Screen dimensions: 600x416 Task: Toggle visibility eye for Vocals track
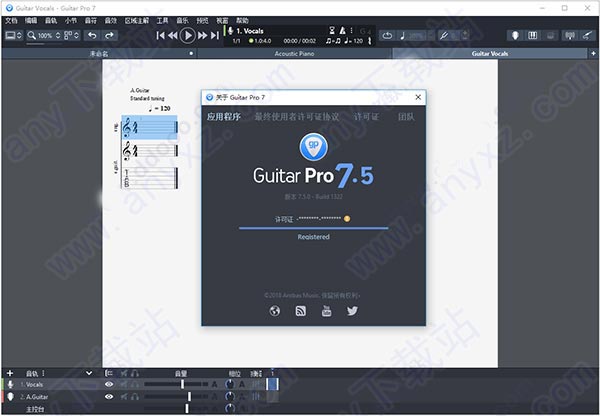click(109, 384)
